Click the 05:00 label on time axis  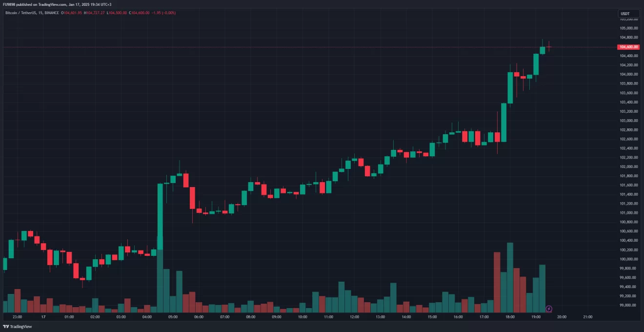tap(173, 317)
